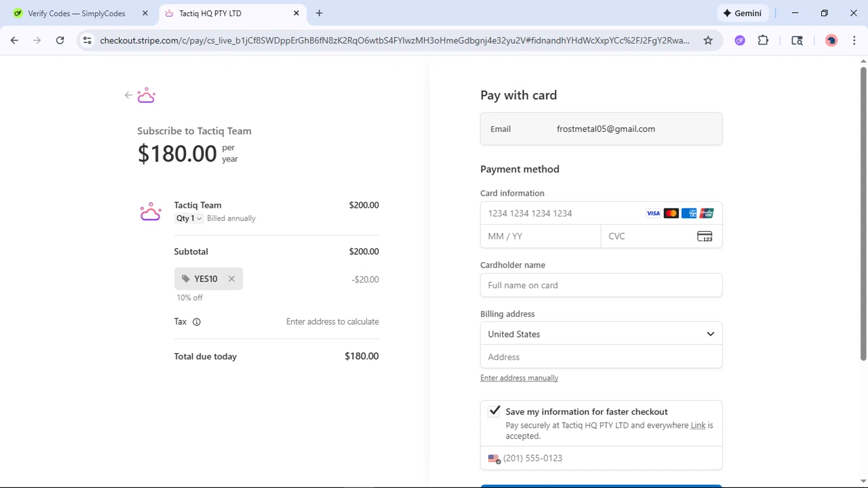This screenshot has width=868, height=488.
Task: Click the page vertical scrollbar
Action: click(863, 214)
